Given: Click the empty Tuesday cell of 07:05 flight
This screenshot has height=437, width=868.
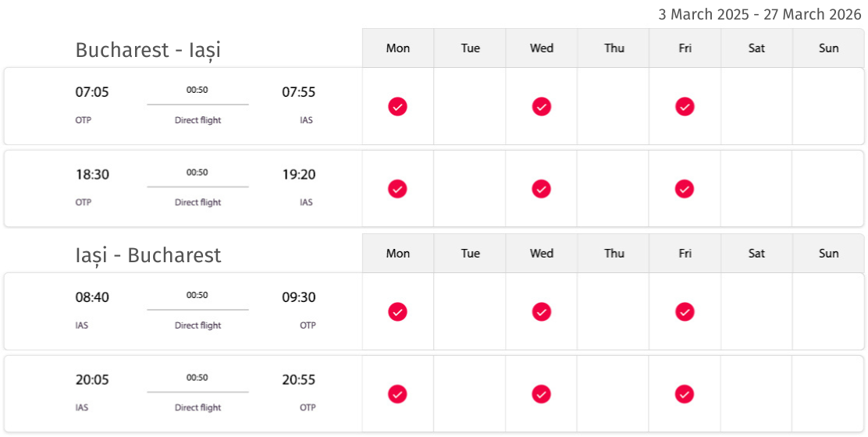Looking at the screenshot, I should pos(469,106).
